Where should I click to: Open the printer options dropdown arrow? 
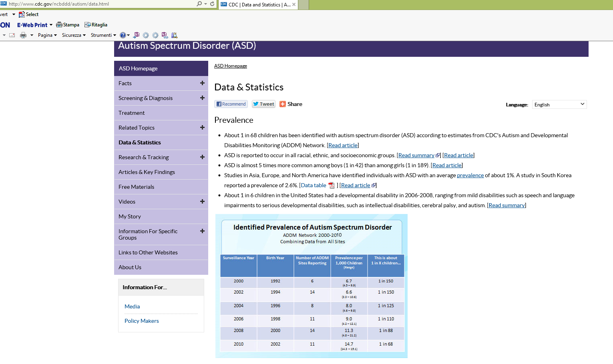pos(32,35)
